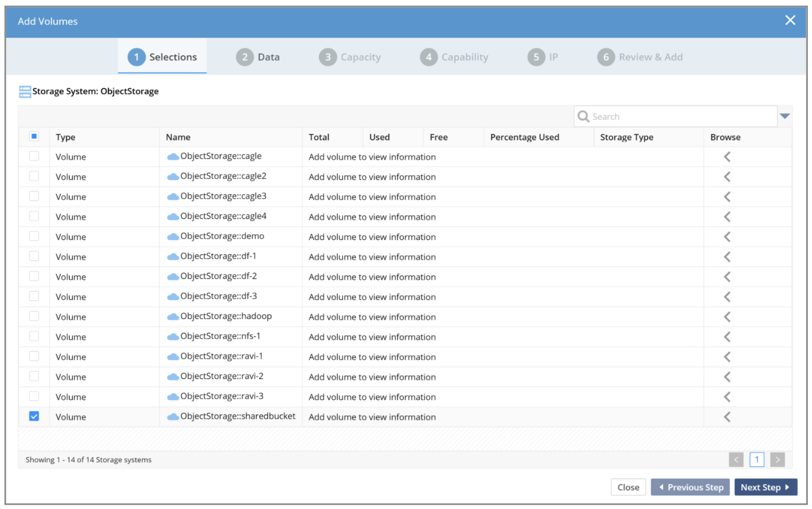Select the ObjectStorage::ravi-3 name text

(x=222, y=396)
